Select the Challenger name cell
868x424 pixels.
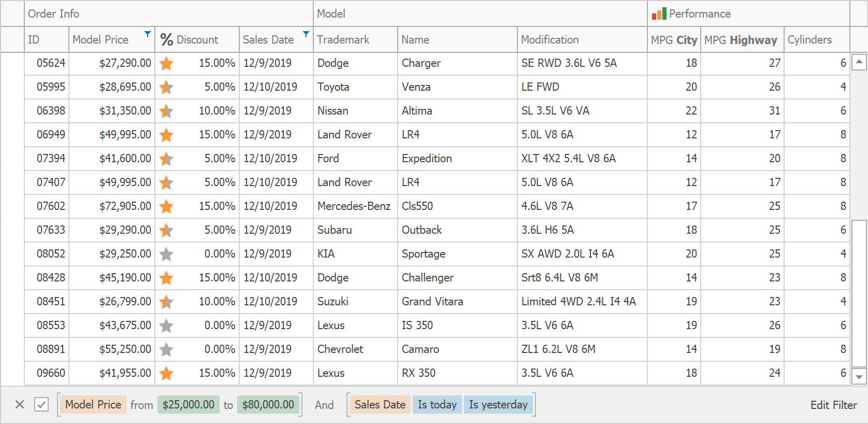(457, 278)
